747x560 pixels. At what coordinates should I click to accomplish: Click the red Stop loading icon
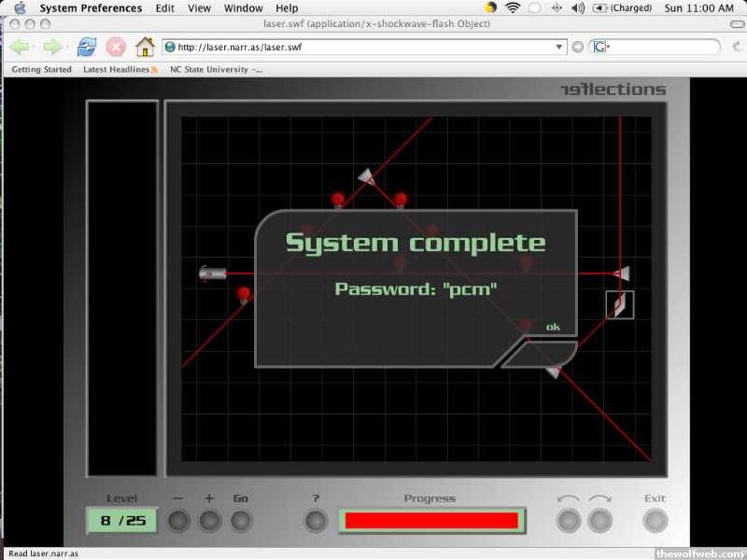click(116, 47)
